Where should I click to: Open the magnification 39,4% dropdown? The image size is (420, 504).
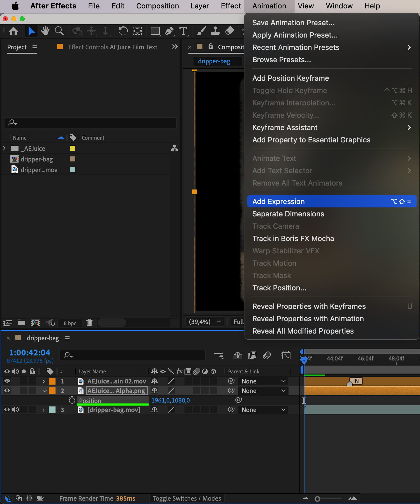click(205, 322)
